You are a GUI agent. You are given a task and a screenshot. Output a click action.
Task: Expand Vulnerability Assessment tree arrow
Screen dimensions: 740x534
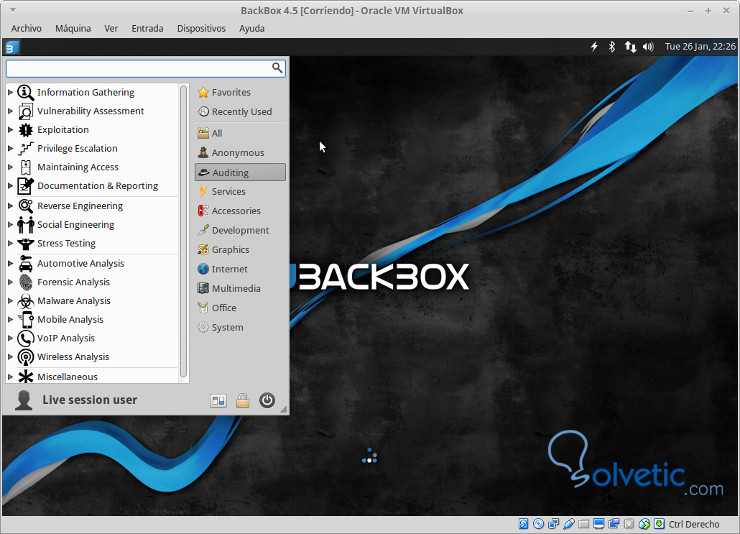click(10, 111)
